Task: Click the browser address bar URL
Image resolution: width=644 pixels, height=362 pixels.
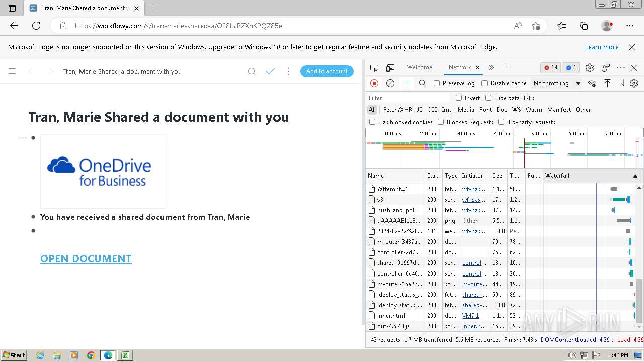Action: tap(179, 26)
